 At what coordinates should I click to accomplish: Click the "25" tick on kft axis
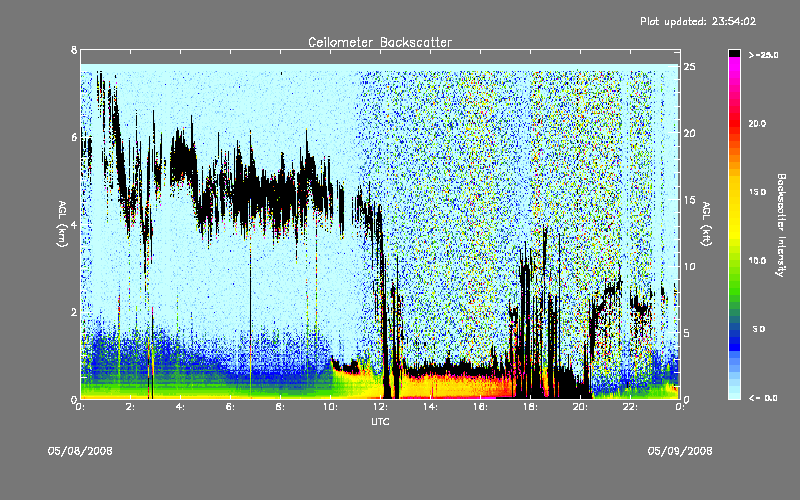click(690, 67)
